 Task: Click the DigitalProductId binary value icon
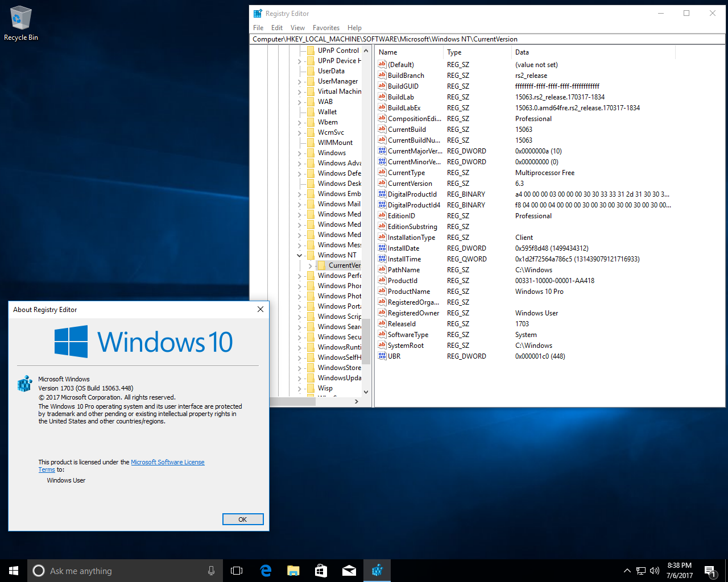click(382, 194)
